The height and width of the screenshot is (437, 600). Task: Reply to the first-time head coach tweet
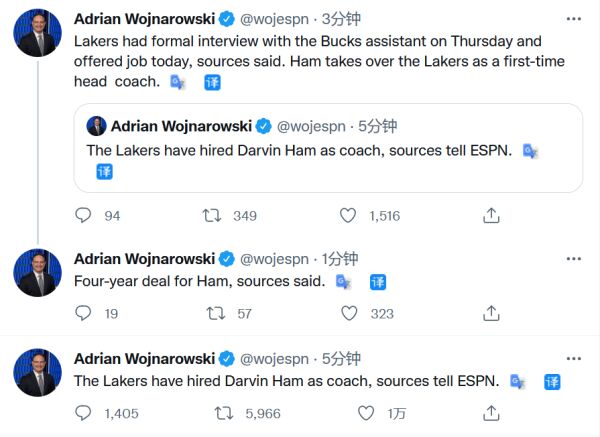pos(84,215)
